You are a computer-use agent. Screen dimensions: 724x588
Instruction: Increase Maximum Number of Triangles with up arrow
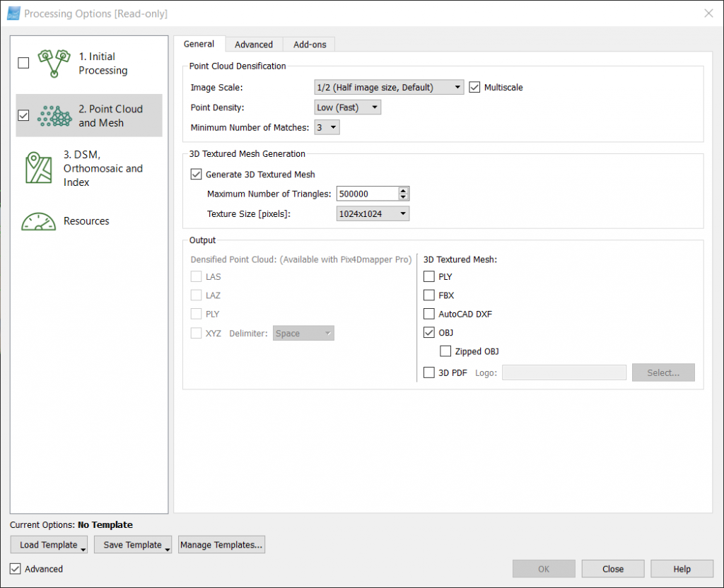(x=403, y=190)
